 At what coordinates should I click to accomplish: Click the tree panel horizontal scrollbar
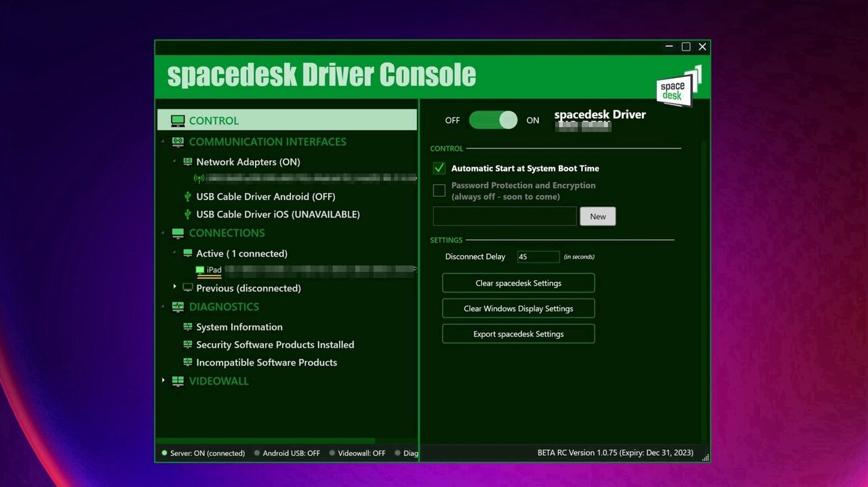click(266, 441)
